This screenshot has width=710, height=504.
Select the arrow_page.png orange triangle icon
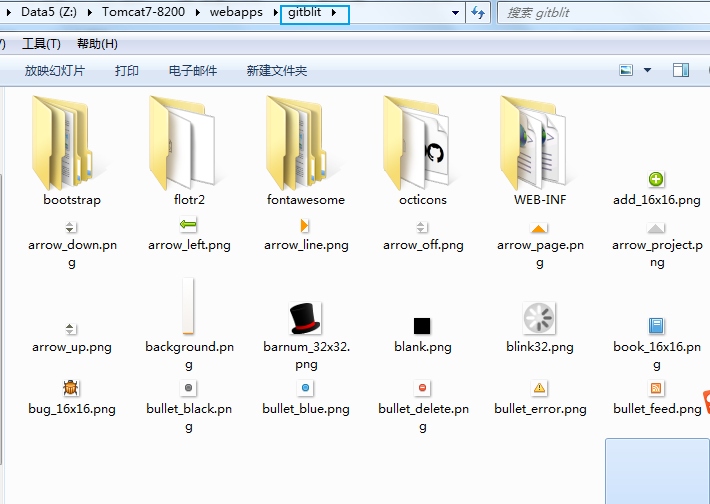click(538, 228)
